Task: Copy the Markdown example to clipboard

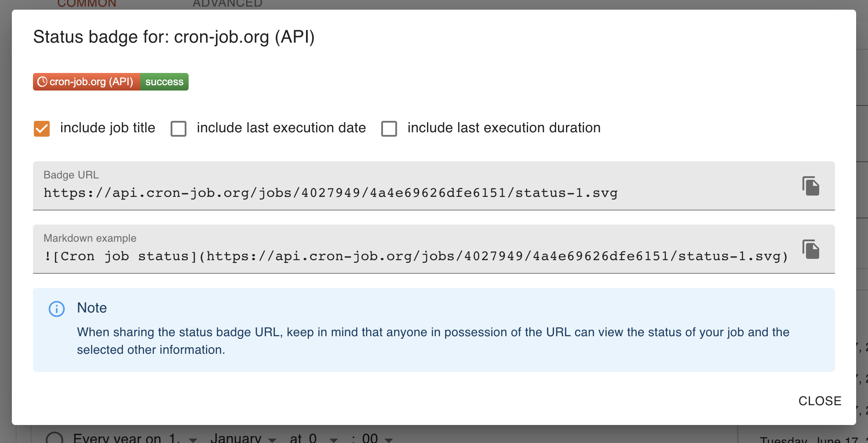Action: coord(810,249)
